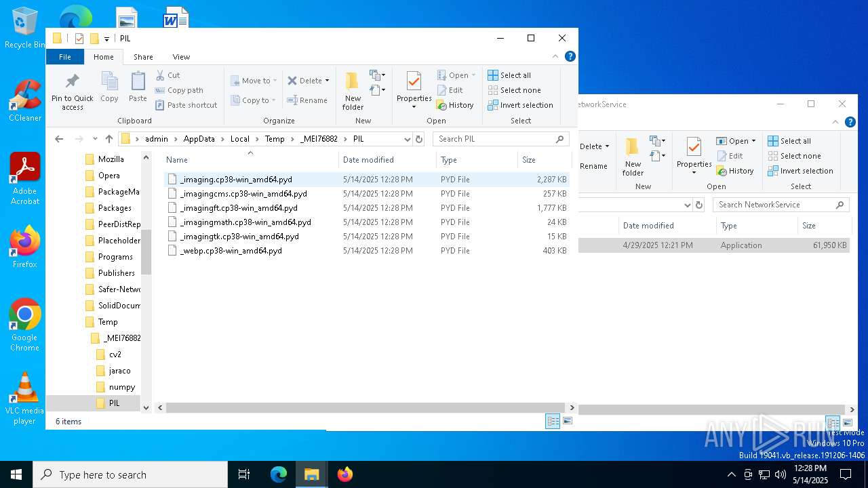This screenshot has width=868, height=488.
Task: Select the Opera folder in navigation tree
Action: (108, 176)
